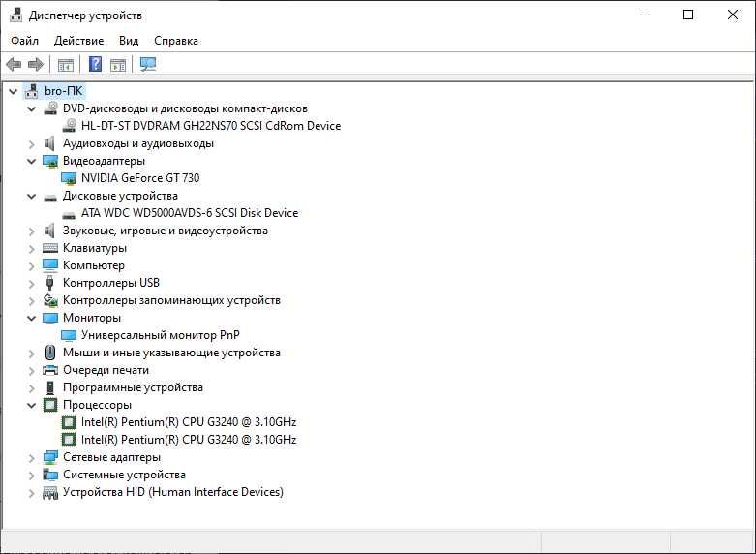The height and width of the screenshot is (554, 756).
Task: Expand the Контроллеры USB category
Action: tap(31, 283)
